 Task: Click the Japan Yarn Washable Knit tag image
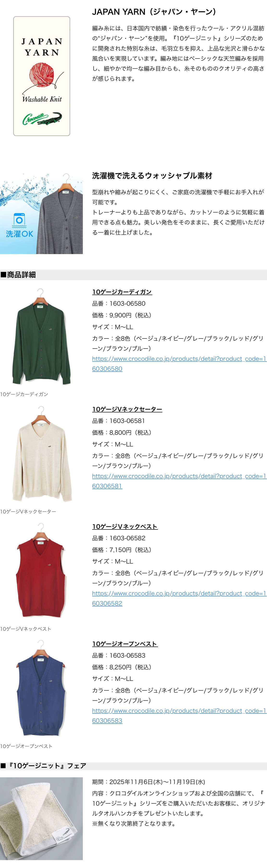pyautogui.click(x=42, y=76)
